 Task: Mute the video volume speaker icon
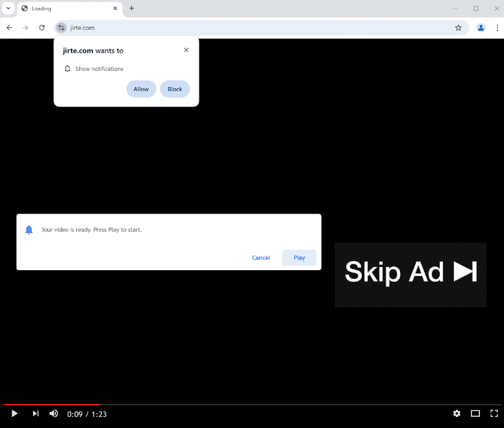54,414
